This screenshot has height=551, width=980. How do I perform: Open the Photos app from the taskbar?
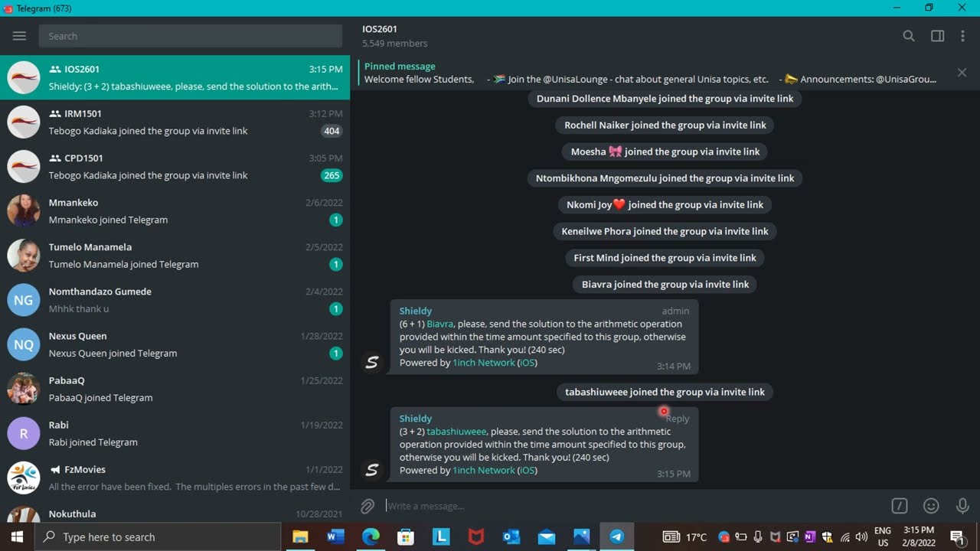[x=582, y=536]
